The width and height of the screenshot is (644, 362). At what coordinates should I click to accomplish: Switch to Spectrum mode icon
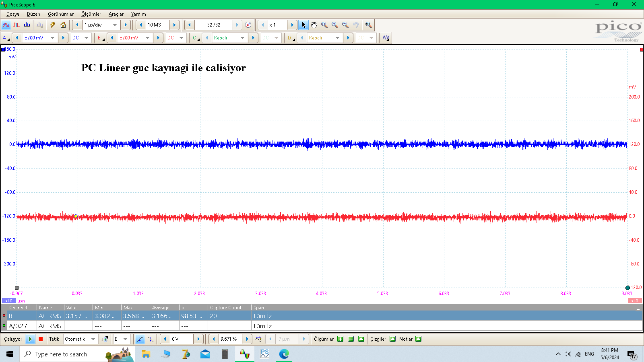[27, 25]
